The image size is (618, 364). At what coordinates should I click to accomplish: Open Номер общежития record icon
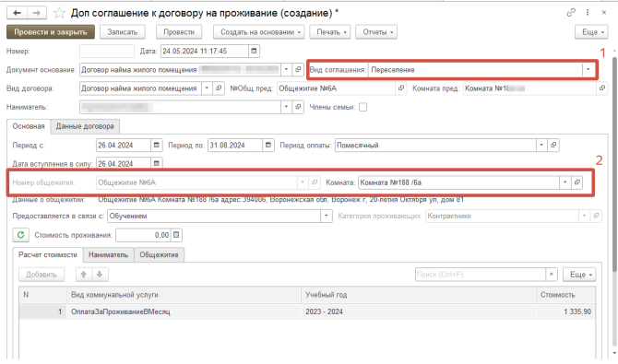(x=315, y=182)
